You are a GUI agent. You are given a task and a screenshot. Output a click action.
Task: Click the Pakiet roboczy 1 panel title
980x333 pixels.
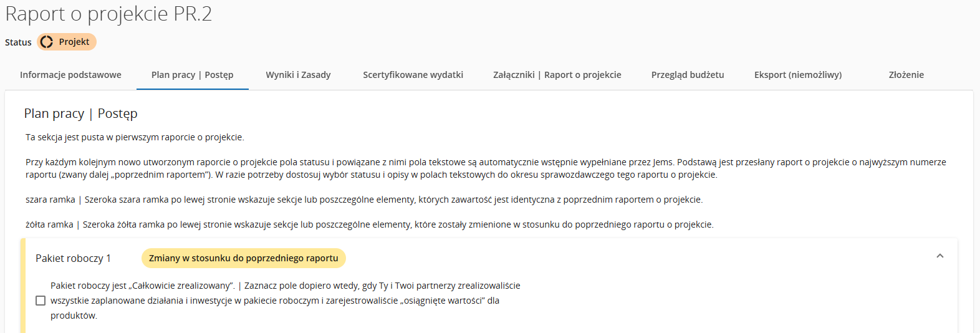[73, 258]
